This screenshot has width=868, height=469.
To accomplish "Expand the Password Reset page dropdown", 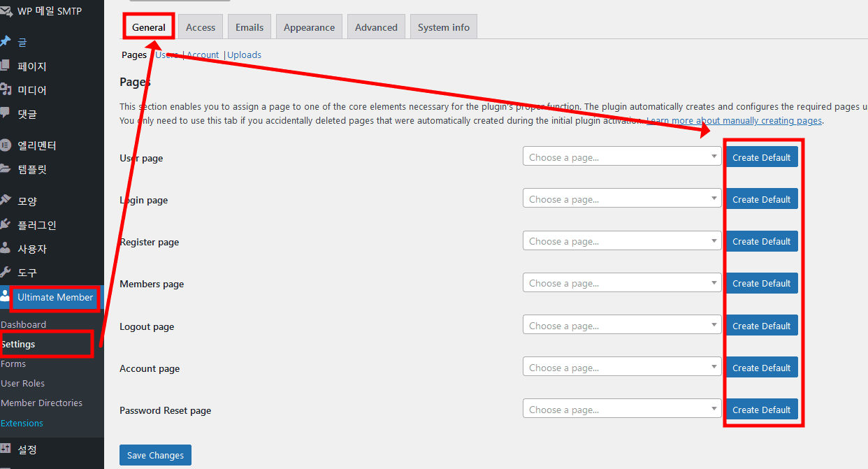I will click(622, 410).
